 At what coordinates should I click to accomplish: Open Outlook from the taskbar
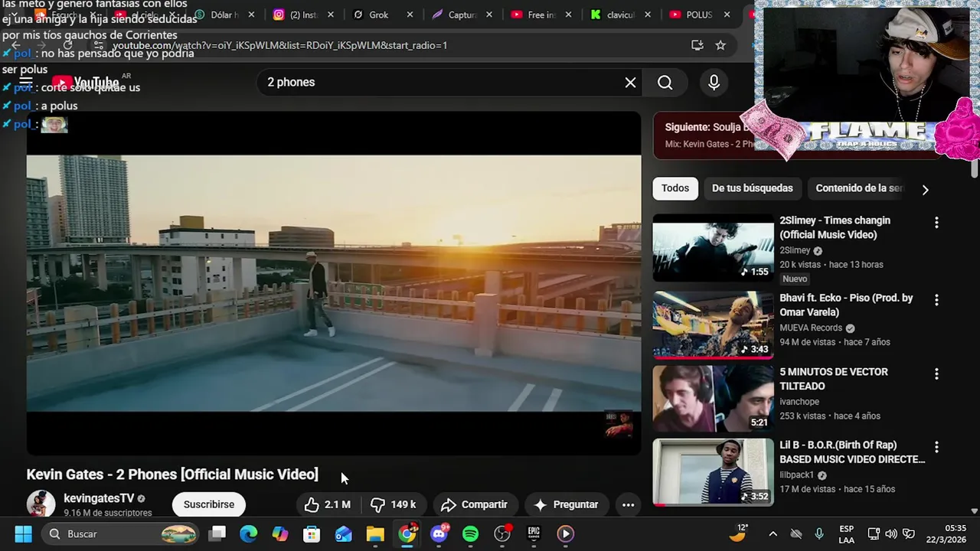point(343,533)
